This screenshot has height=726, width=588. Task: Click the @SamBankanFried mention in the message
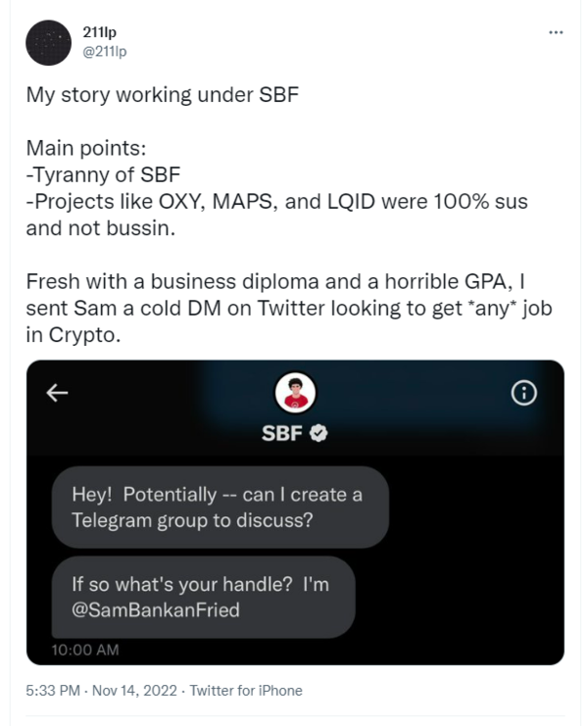point(156,609)
